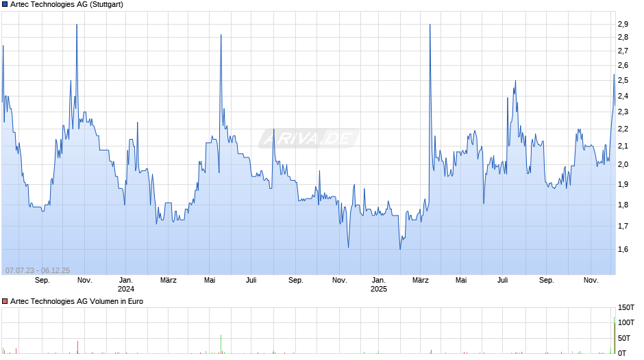Click the price axis label '2,2'

coord(623,129)
